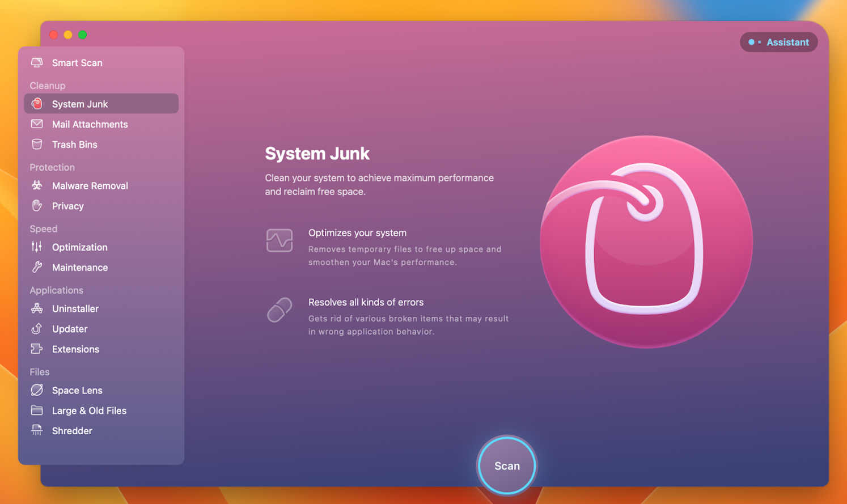
Task: Open Optimization via its sliders icon
Action: pyautogui.click(x=37, y=247)
